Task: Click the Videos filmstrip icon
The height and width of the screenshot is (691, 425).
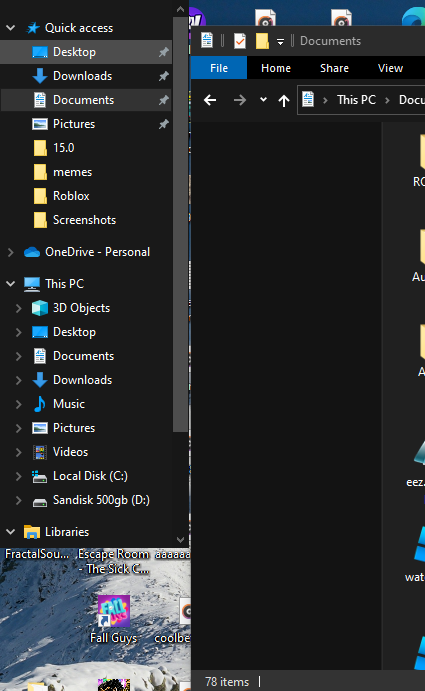Action: click(40, 452)
